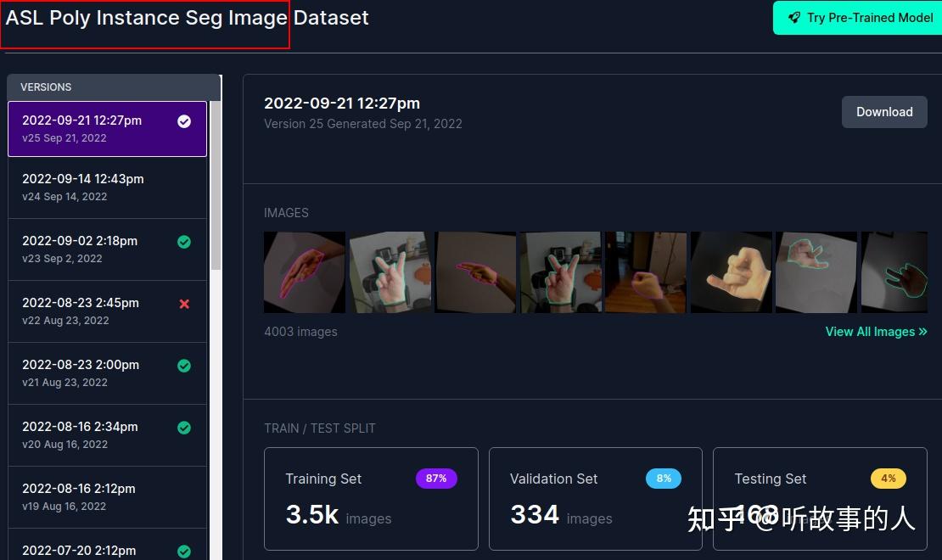942x560 pixels.
Task: Open version 2022-08-23 2:45pm
Action: [x=108, y=311]
